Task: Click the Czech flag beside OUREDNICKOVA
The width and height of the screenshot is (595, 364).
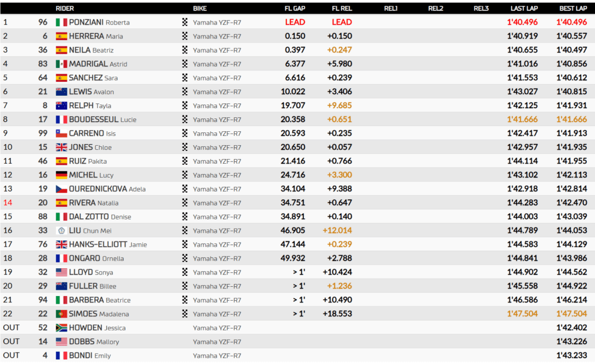Action: click(x=61, y=189)
